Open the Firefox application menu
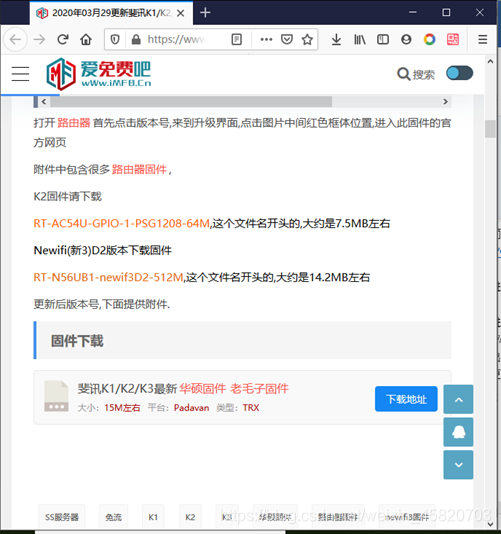 483,40
